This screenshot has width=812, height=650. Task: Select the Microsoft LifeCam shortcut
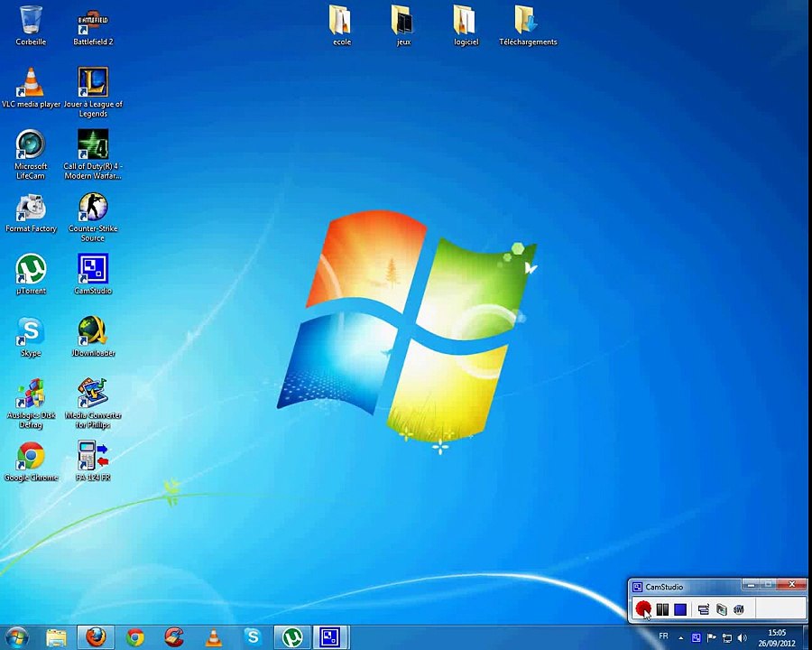[31, 154]
